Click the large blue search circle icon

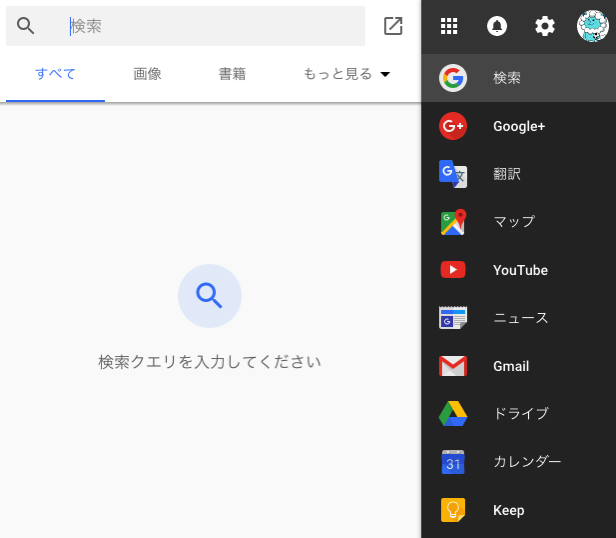tap(210, 296)
